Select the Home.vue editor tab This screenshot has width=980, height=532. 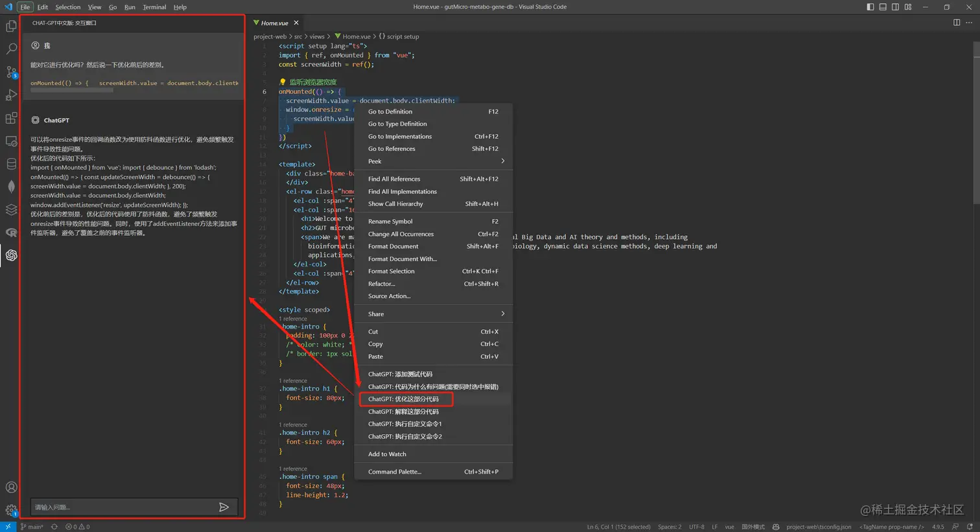(x=276, y=23)
